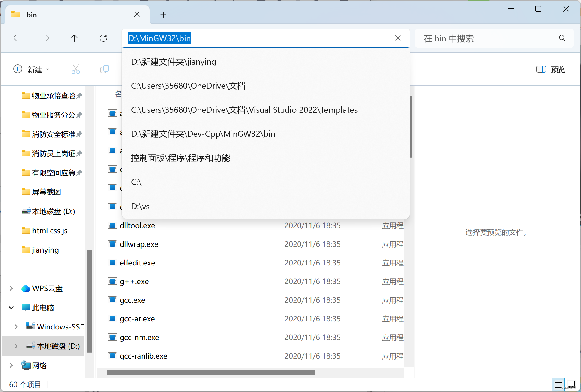Go back with the left arrow button
Screen dimensions: 581x392
click(17, 38)
